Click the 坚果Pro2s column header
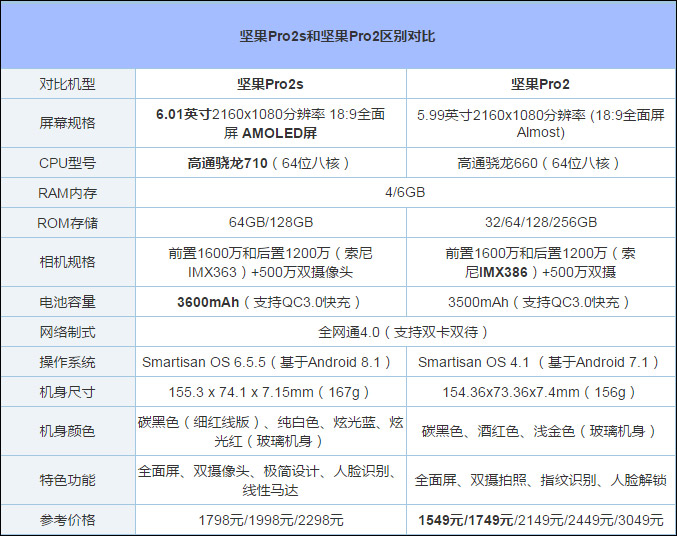This screenshot has width=677, height=536. pyautogui.click(x=270, y=84)
